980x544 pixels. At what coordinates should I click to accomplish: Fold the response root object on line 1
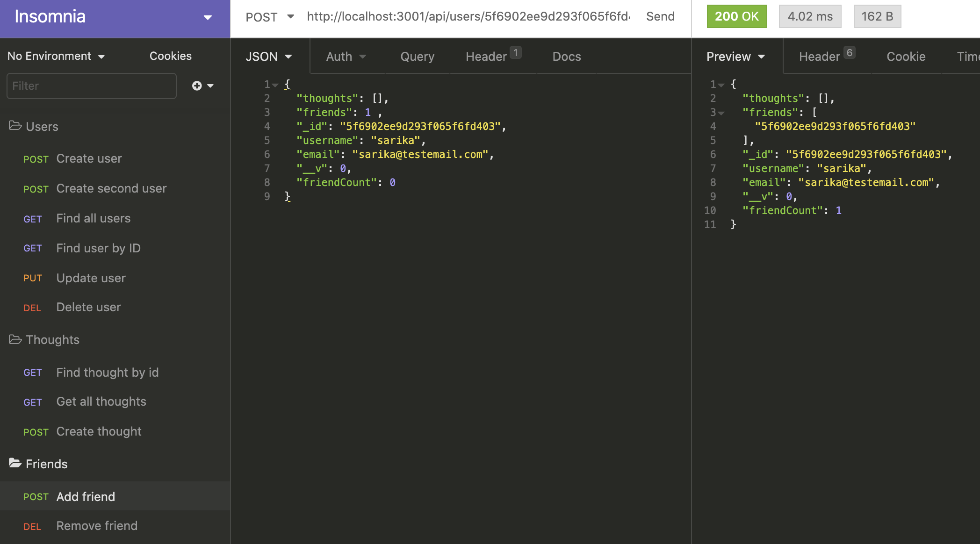click(x=721, y=85)
